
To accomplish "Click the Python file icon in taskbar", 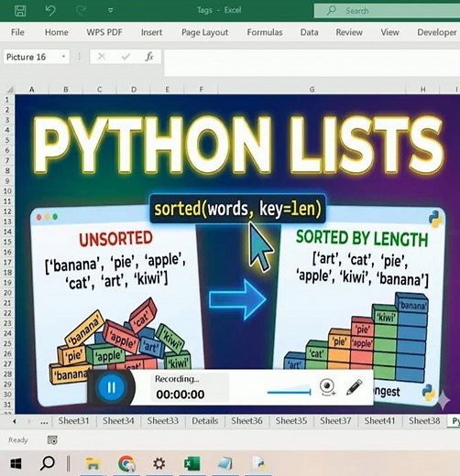I will click(x=259, y=464).
